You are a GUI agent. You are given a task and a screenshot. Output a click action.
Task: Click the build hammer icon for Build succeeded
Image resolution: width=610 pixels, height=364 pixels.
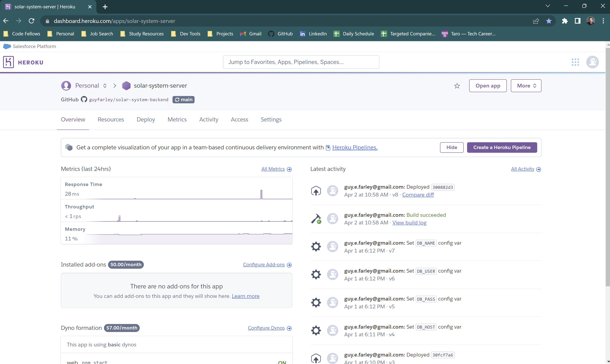(316, 219)
